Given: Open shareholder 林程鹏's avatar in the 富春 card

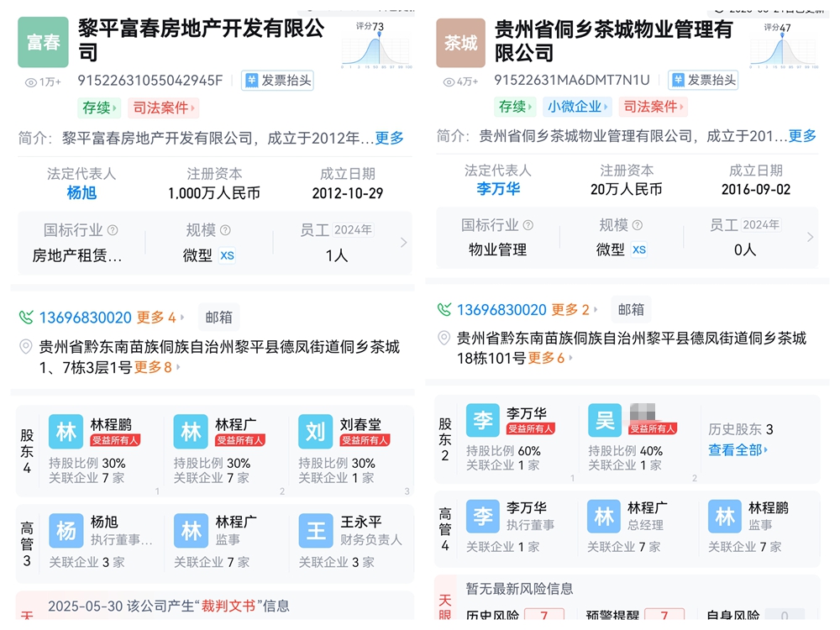Looking at the screenshot, I should click(x=66, y=432).
